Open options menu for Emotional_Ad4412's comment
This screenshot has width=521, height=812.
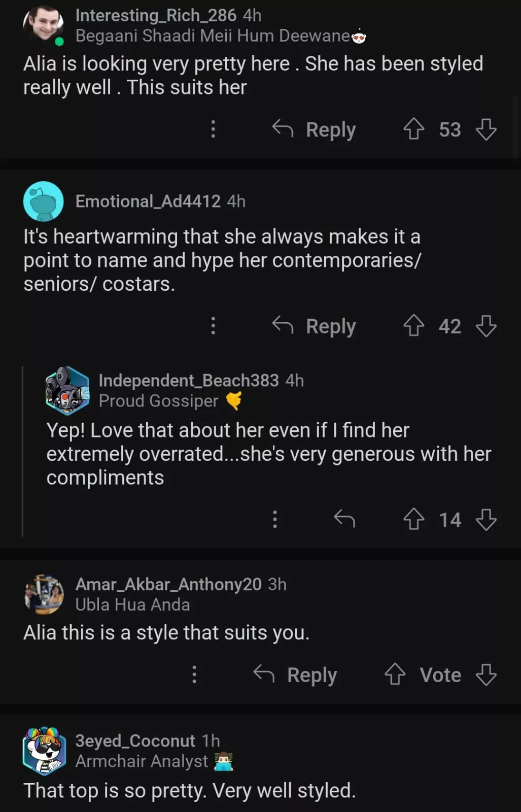coord(213,326)
